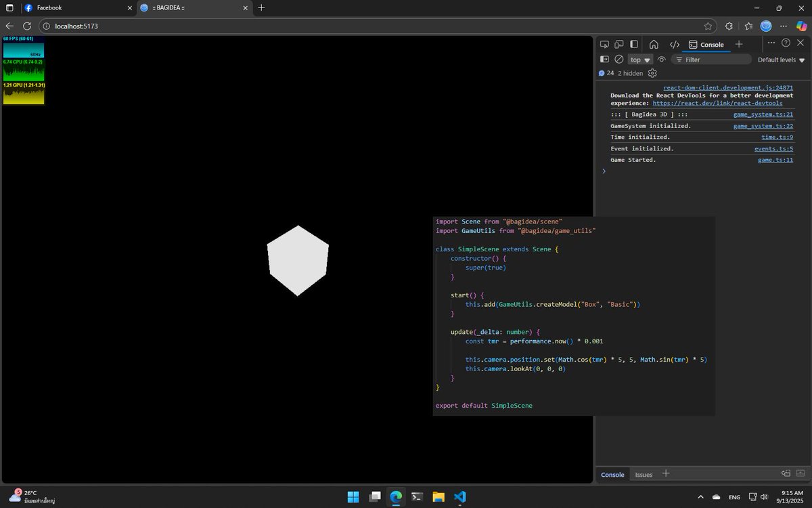This screenshot has width=812, height=508.
Task: Click the GPU stats graph panel
Action: (23, 93)
